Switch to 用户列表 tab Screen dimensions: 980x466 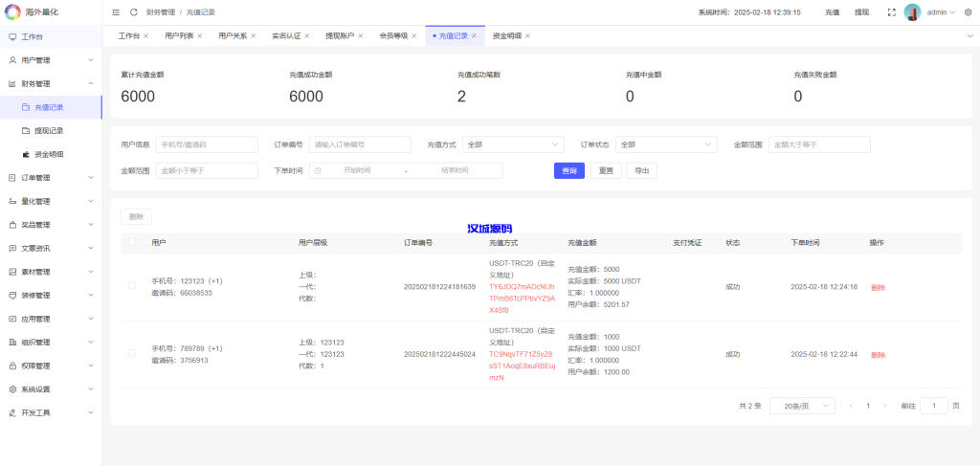tap(179, 36)
